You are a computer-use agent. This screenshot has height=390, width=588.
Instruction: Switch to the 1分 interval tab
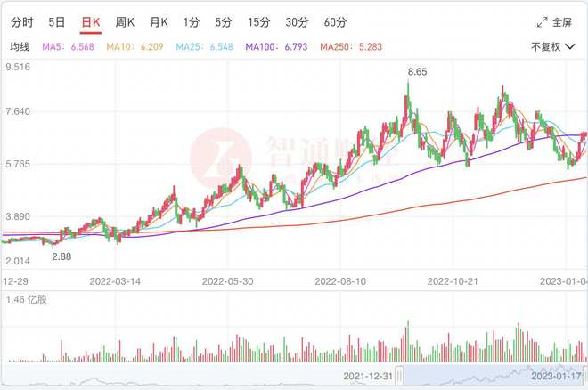192,22
